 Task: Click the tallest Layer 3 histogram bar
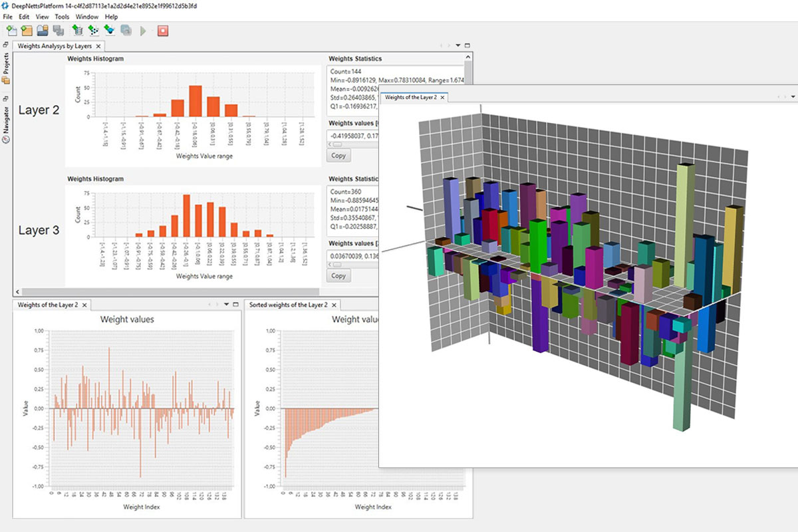coord(187,215)
